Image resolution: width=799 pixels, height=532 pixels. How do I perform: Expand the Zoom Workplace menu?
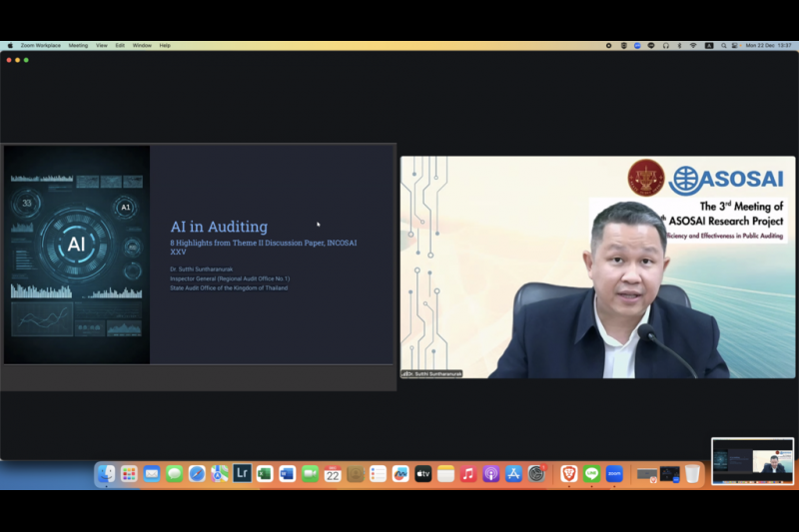[x=40, y=46]
